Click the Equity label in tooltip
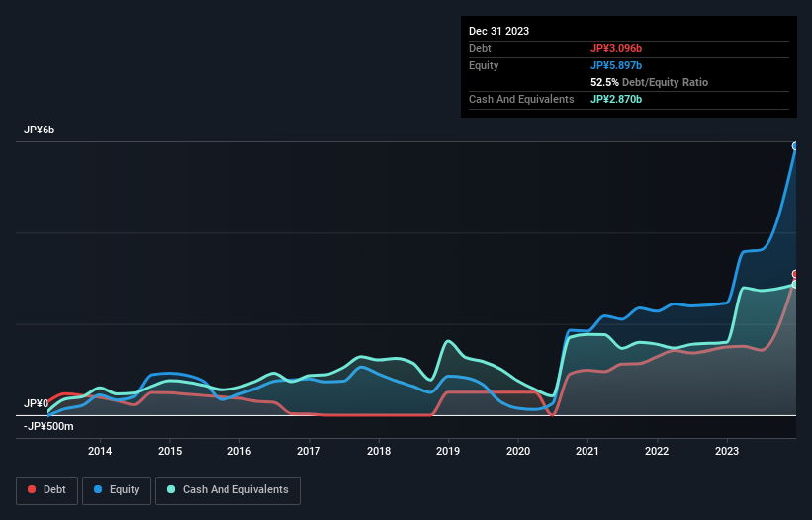812x520 pixels. click(x=484, y=65)
